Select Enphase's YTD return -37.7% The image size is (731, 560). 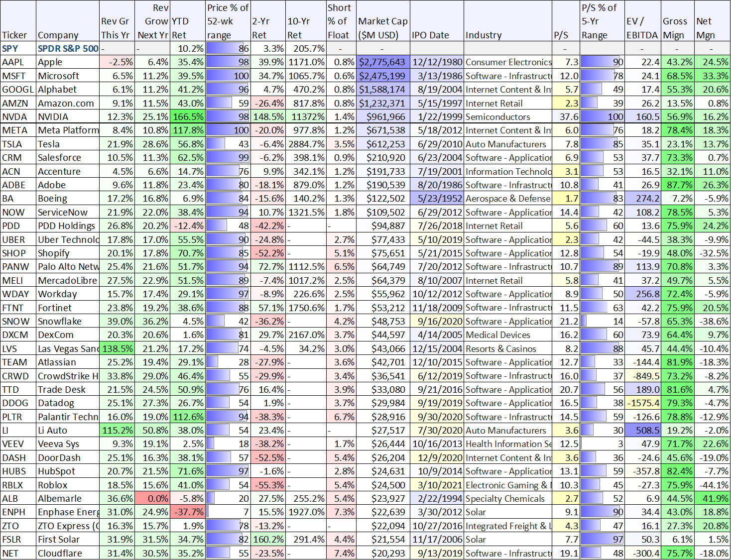[188, 512]
